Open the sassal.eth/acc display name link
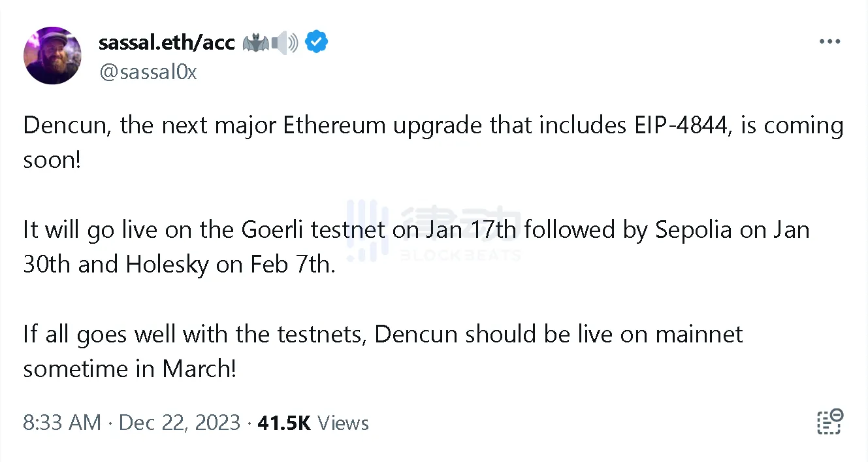This screenshot has width=868, height=462. coord(167,42)
